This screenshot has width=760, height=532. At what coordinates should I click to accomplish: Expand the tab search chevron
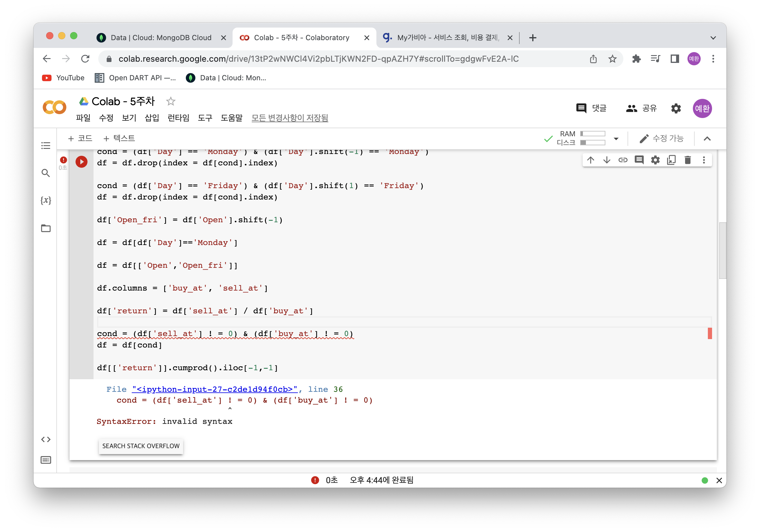pyautogui.click(x=713, y=38)
